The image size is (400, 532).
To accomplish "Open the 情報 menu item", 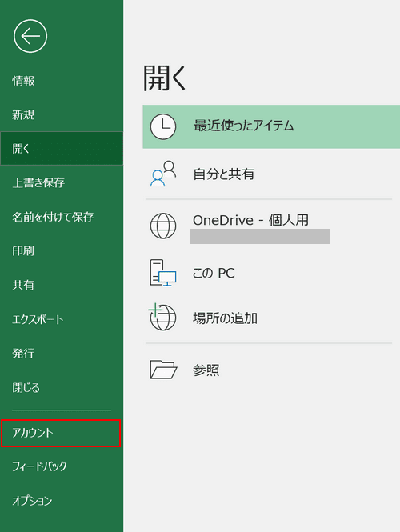I will 62,81.
